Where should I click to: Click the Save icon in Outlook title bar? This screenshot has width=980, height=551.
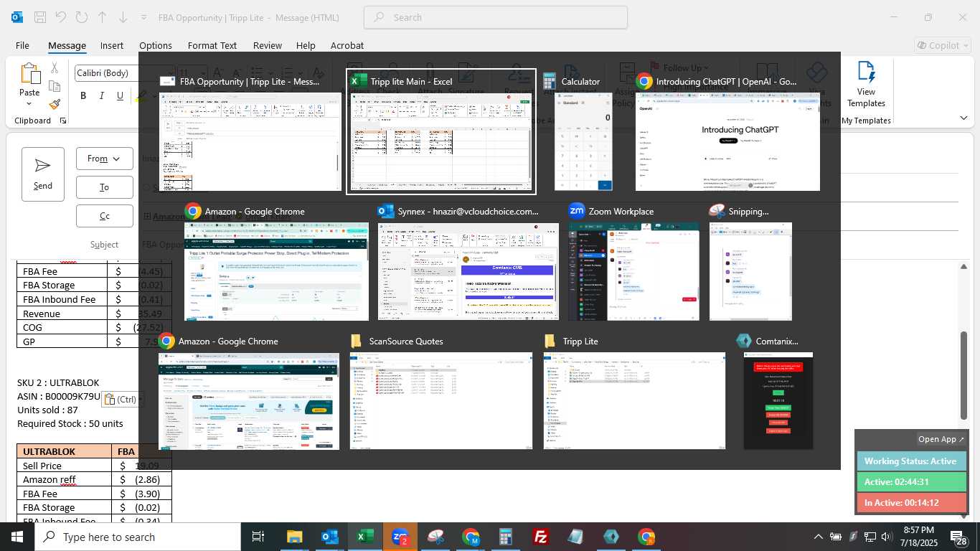(x=40, y=17)
